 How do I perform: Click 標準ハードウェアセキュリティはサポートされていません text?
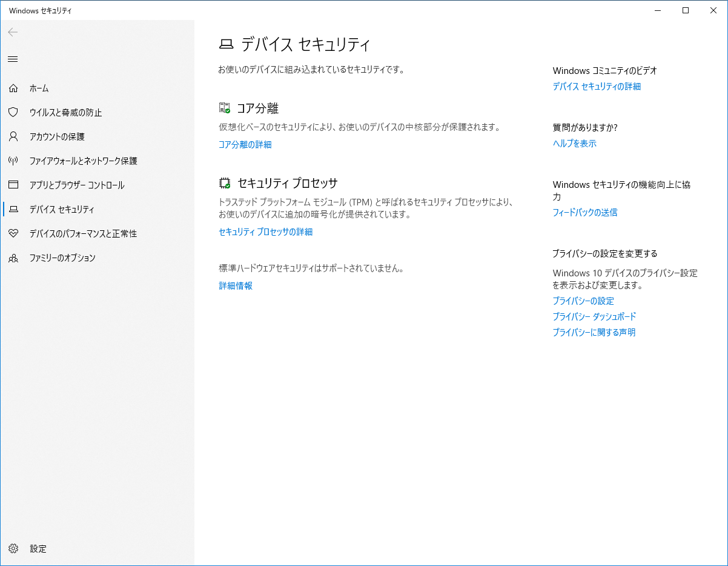[311, 268]
